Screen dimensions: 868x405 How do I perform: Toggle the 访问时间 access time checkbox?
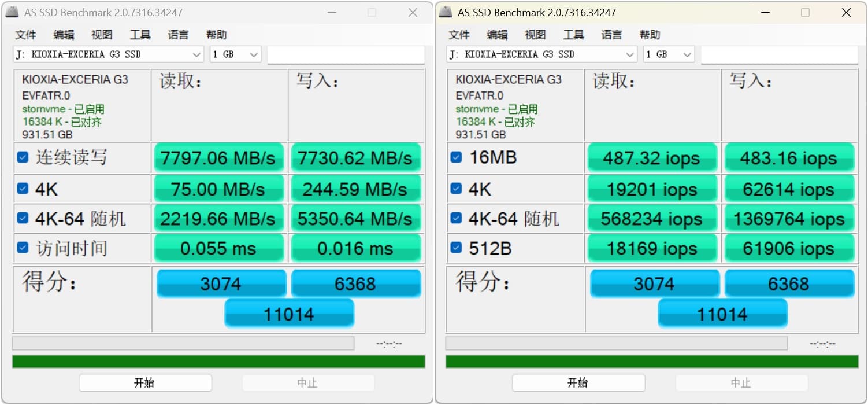point(23,248)
